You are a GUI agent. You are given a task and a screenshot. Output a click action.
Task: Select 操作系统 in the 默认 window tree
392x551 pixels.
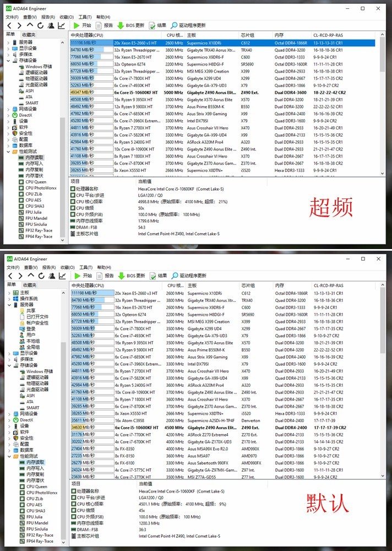29,299
